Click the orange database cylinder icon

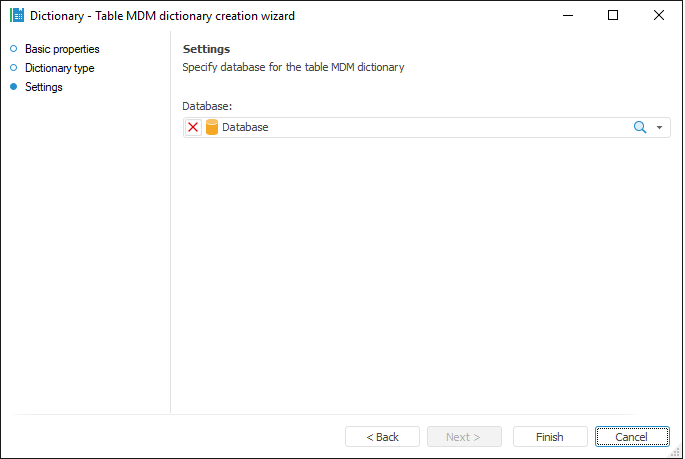(211, 128)
